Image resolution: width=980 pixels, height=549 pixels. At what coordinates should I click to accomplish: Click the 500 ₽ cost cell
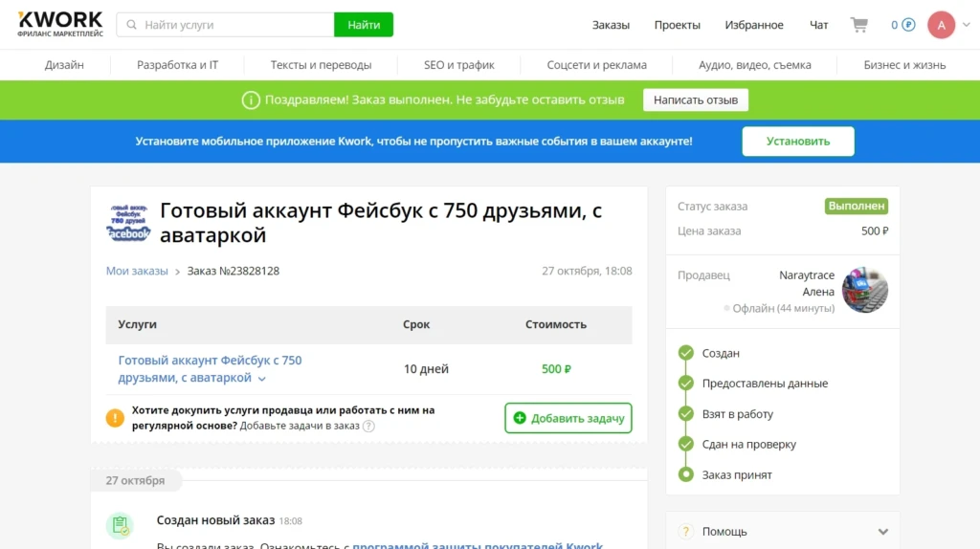click(x=556, y=369)
